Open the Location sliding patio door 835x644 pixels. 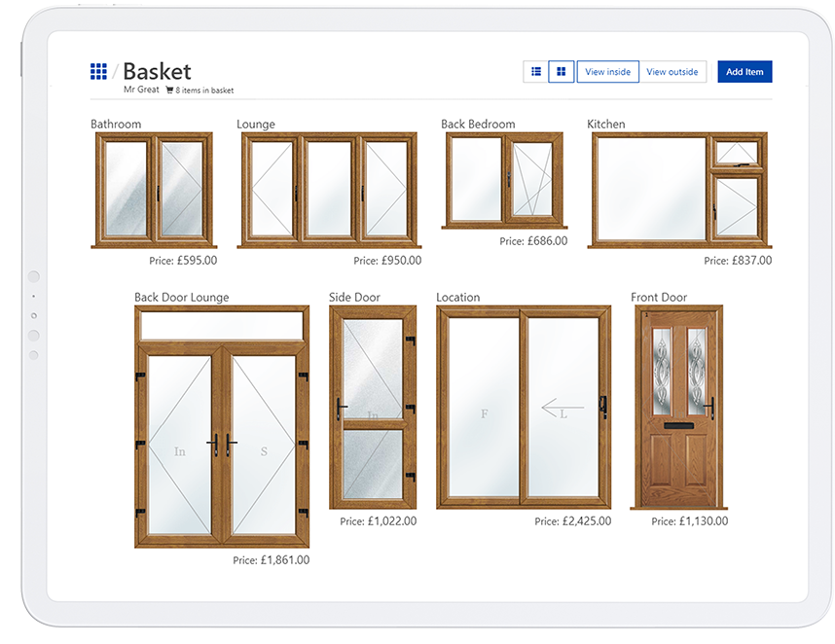(524, 407)
